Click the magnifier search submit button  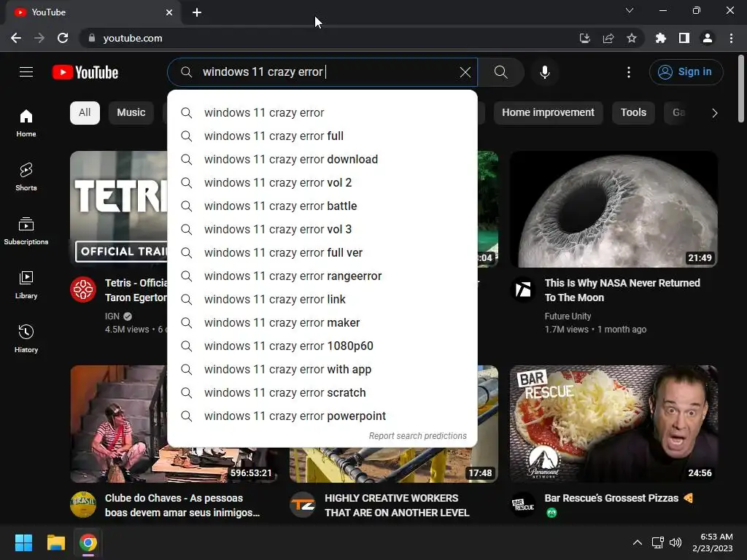pos(500,72)
